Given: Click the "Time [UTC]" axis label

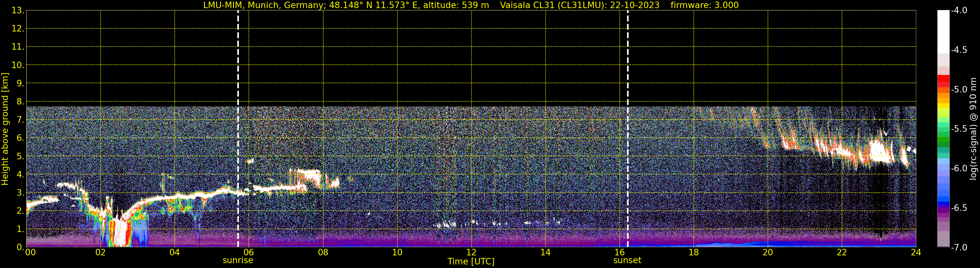Looking at the screenshot, I should tap(471, 262).
